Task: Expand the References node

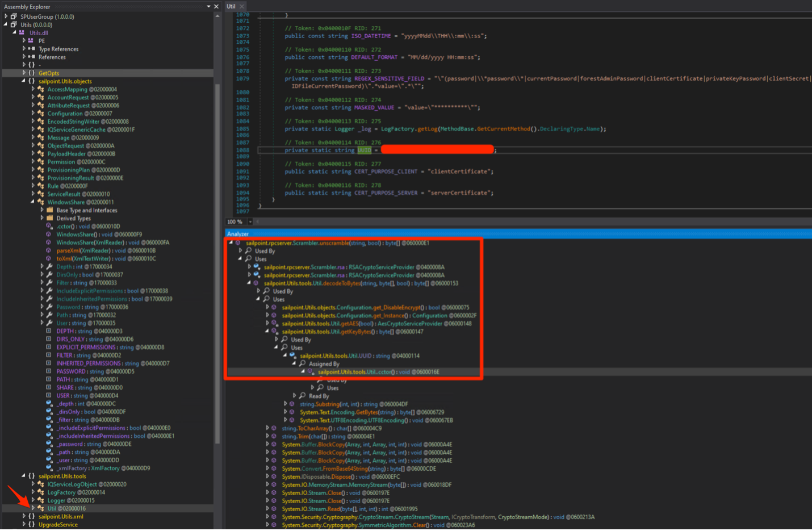Action: (x=24, y=57)
